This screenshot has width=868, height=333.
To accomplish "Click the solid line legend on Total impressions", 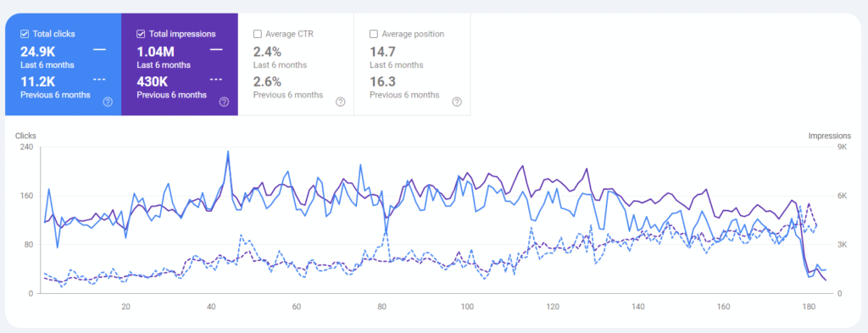I will 216,50.
